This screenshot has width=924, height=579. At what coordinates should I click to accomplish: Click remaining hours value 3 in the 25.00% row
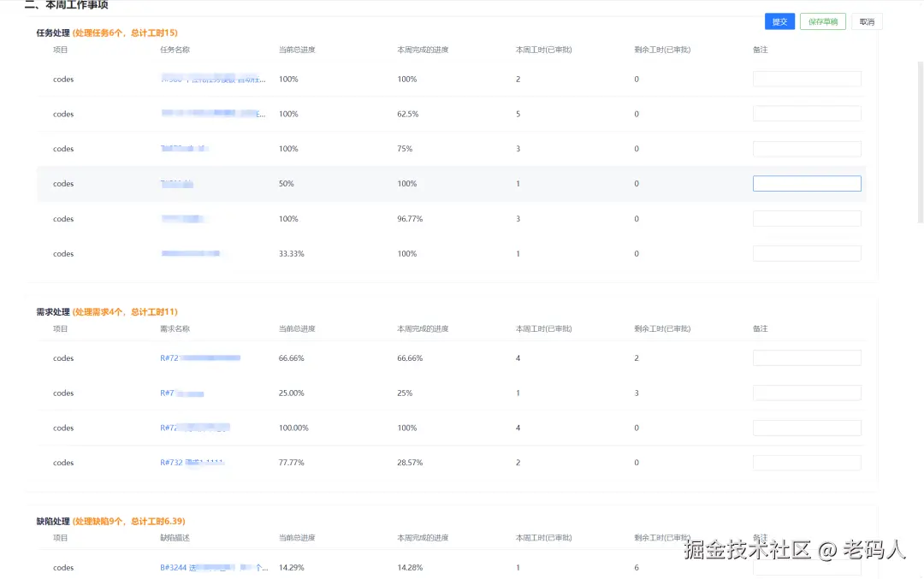coord(637,393)
